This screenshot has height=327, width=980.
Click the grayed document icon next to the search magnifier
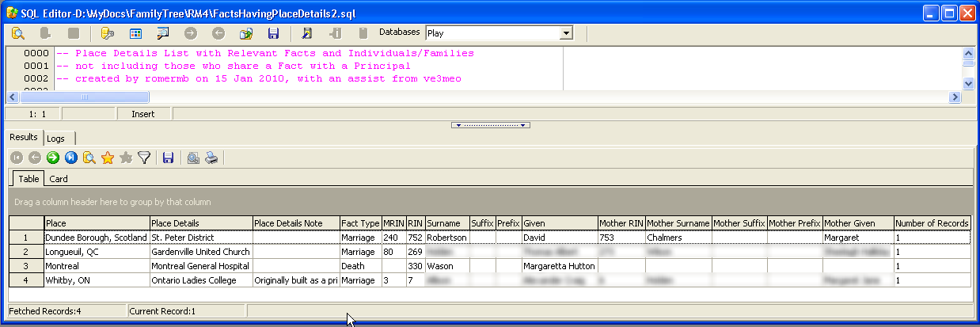45,33
